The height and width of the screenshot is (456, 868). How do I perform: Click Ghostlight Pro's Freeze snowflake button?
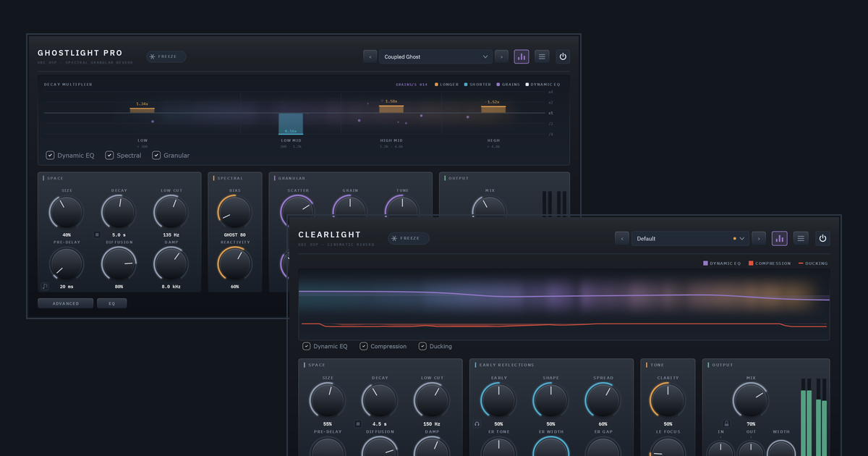[166, 56]
